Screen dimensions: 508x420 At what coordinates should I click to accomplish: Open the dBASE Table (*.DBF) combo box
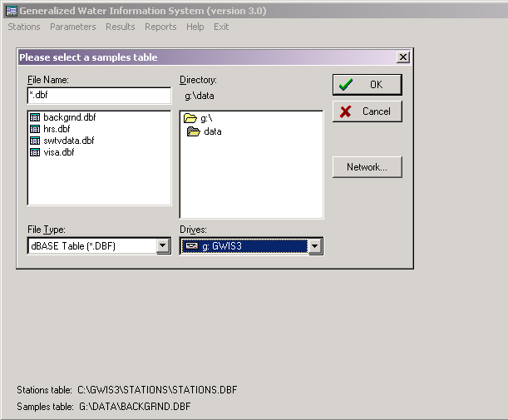99,246
